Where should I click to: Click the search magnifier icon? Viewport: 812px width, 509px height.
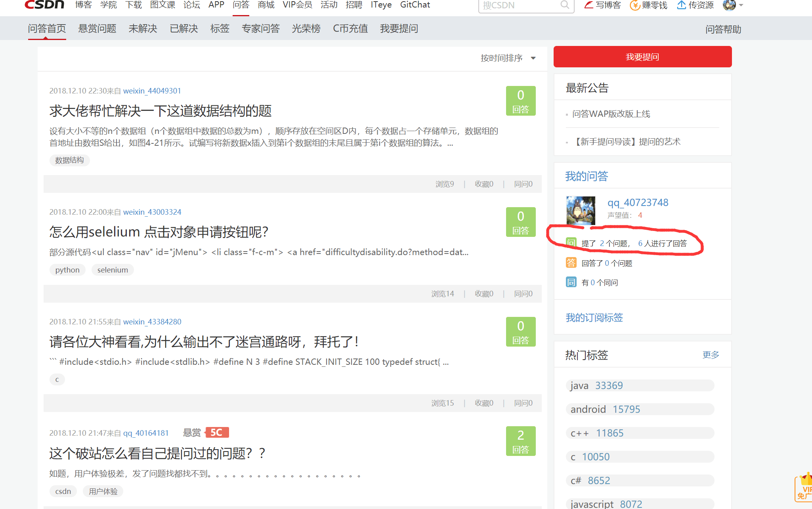point(565,5)
